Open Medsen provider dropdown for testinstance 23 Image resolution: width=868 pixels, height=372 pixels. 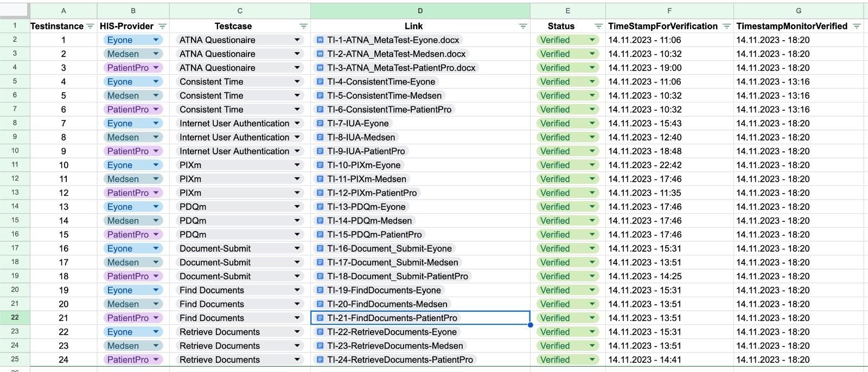tap(156, 345)
